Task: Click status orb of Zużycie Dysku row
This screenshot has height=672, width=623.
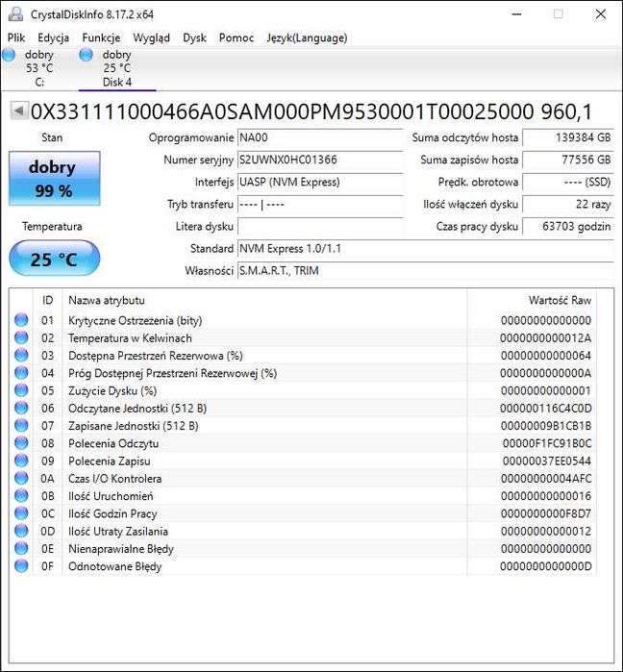Action: coord(21,390)
